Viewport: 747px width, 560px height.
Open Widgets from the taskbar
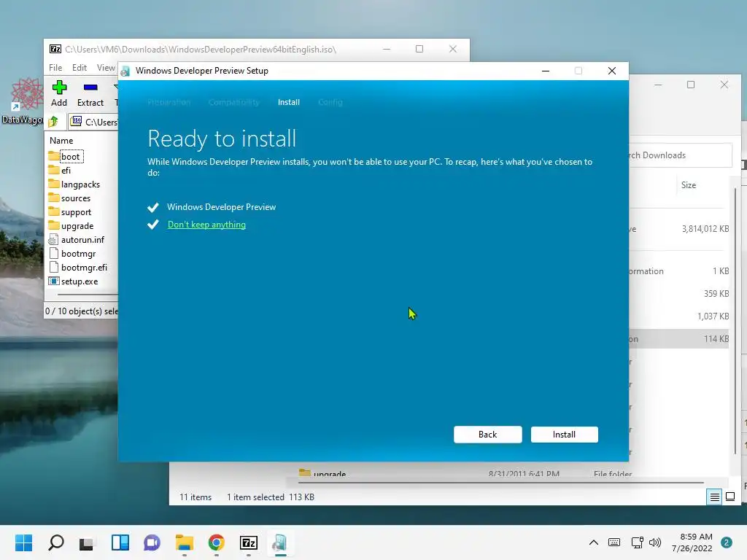click(x=120, y=542)
